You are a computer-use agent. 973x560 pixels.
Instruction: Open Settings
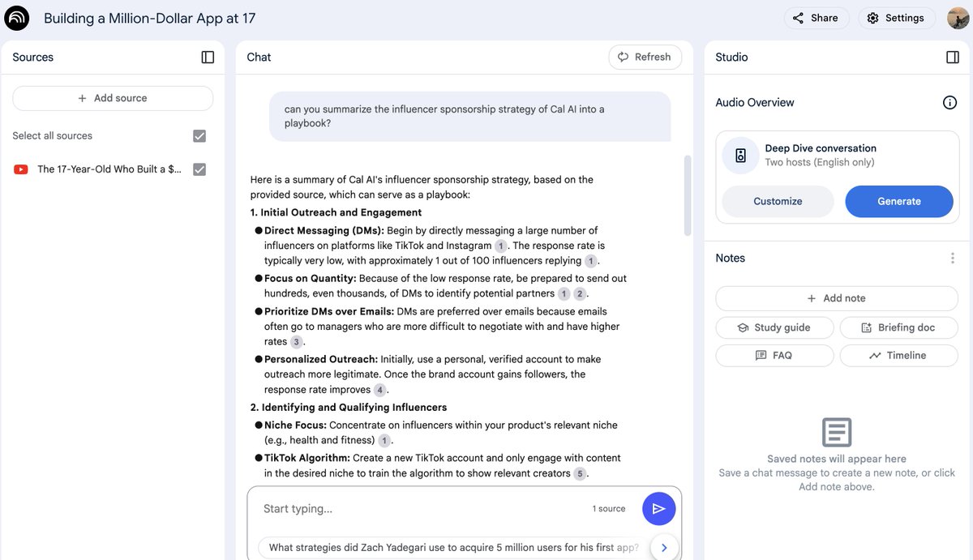pyautogui.click(x=895, y=18)
